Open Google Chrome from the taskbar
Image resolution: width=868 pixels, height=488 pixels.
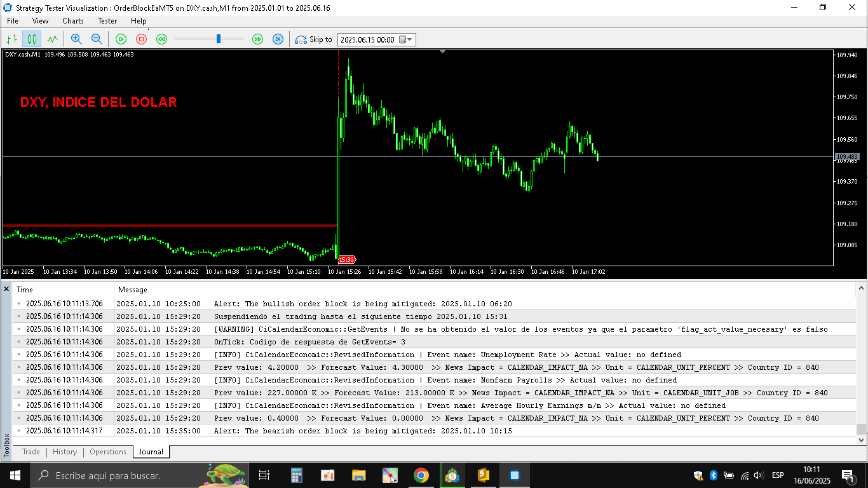point(421,475)
